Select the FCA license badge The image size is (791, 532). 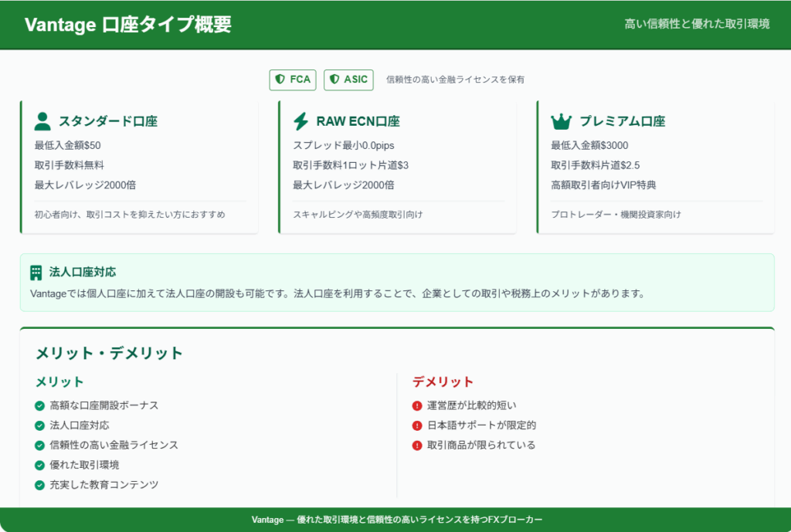[x=293, y=80]
